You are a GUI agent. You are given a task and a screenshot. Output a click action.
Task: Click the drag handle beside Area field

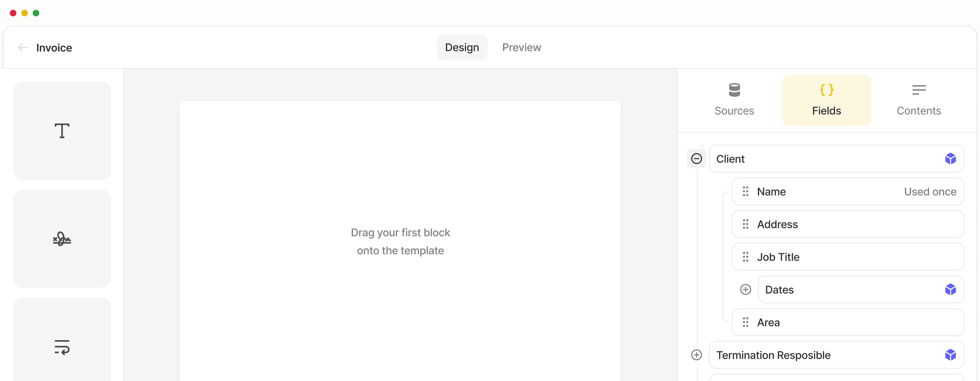pos(746,322)
